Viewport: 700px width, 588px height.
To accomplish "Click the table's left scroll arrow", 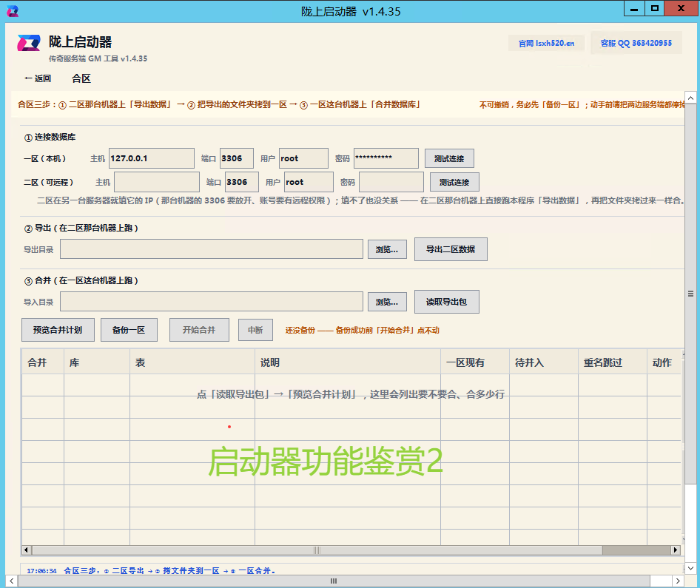I will click(27, 550).
